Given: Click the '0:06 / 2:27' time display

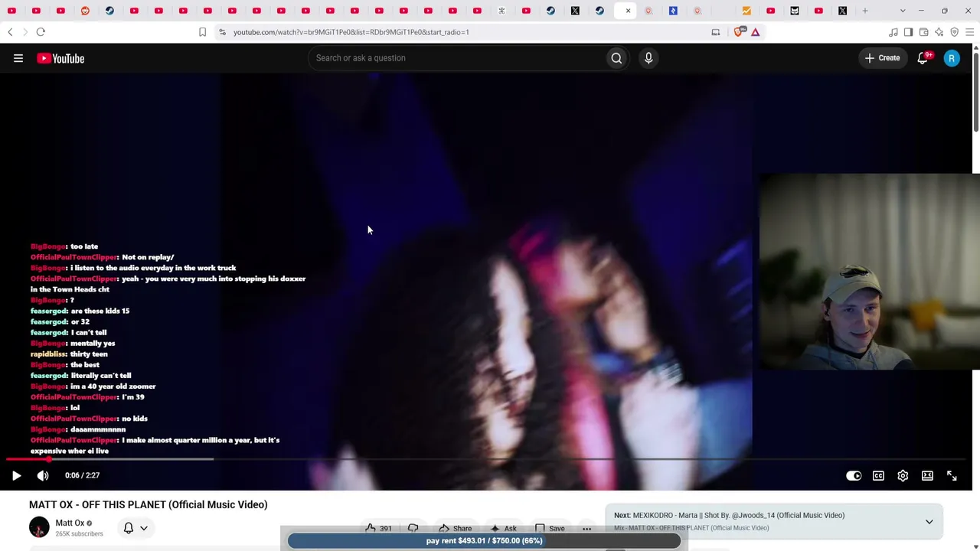Looking at the screenshot, I should pos(83,476).
